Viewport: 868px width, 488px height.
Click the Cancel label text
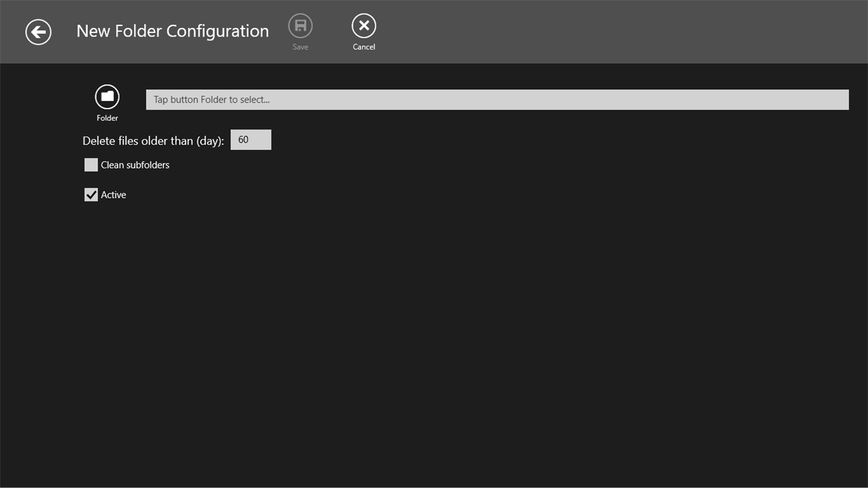click(364, 47)
